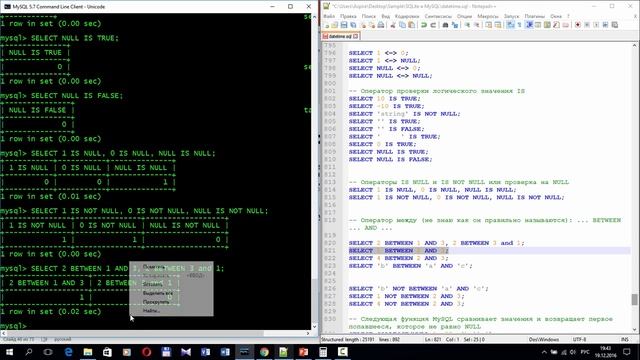The width and height of the screenshot is (640, 360).
Task: Click the Notepad++ editor scroll-up arrow
Action: click(634, 45)
